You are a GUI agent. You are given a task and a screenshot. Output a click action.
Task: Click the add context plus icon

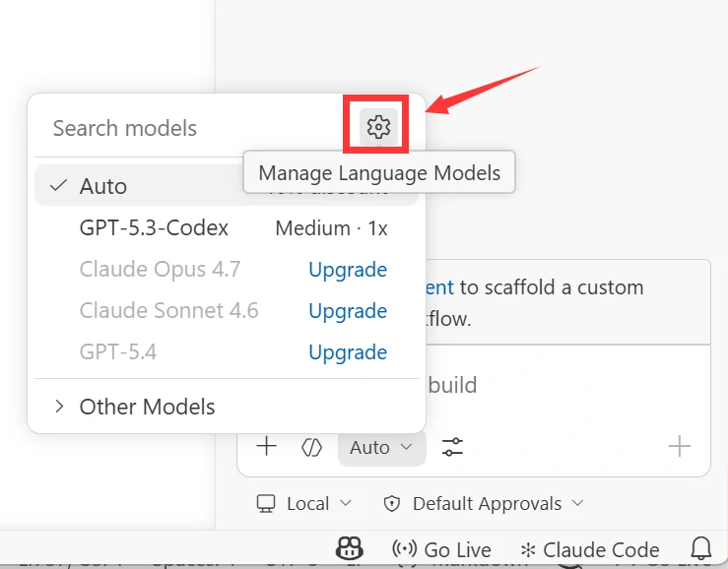click(267, 447)
